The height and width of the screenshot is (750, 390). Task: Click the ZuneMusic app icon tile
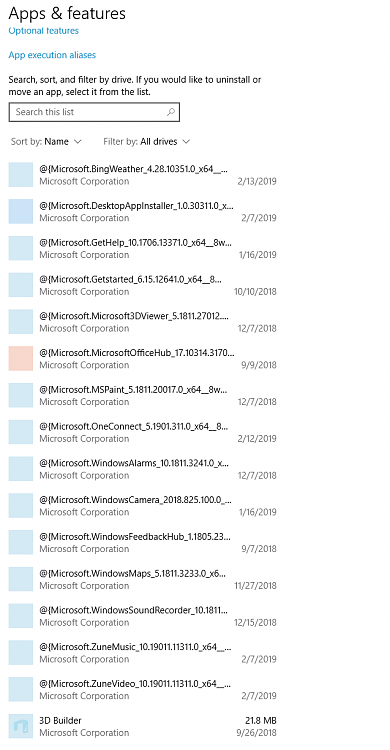(21, 652)
